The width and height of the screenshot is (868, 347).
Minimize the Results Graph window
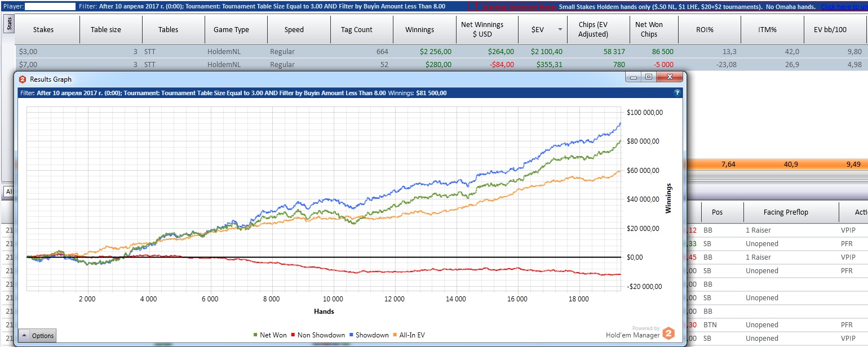tap(635, 77)
